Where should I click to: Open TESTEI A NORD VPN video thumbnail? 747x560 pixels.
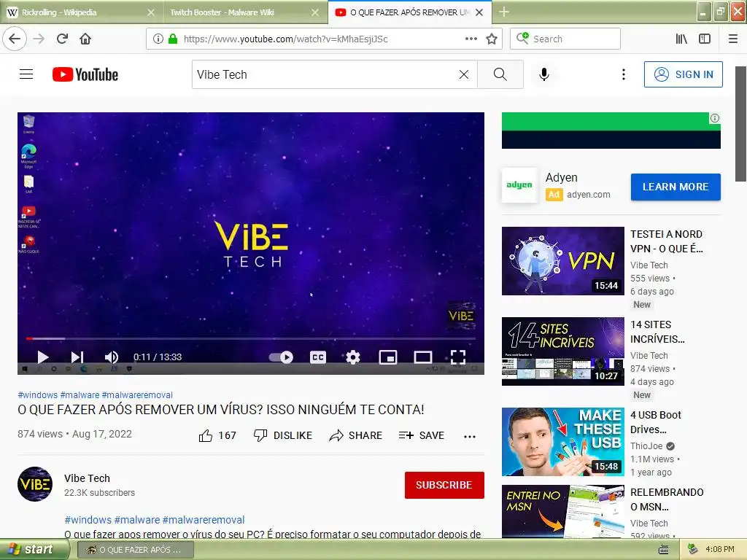click(x=562, y=261)
